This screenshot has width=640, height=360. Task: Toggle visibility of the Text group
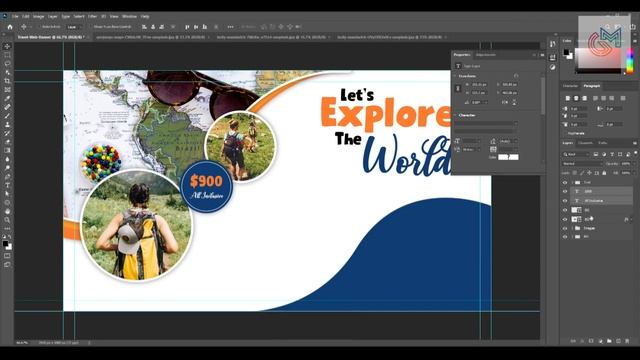coord(565,182)
